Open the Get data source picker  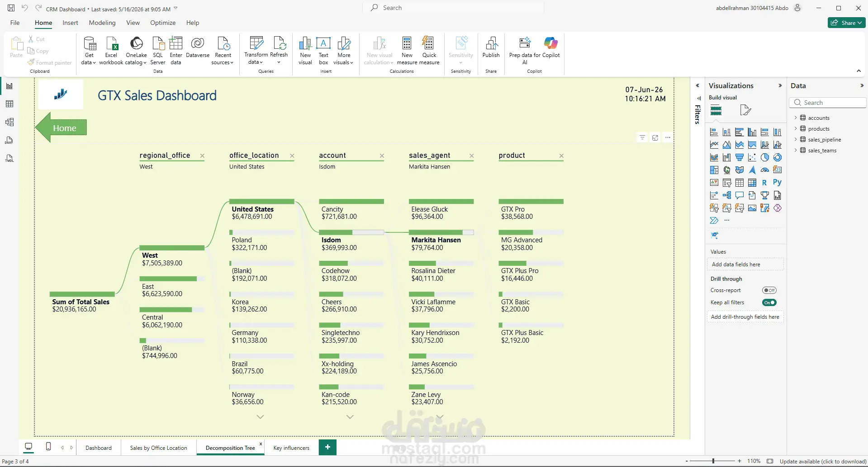(x=89, y=50)
